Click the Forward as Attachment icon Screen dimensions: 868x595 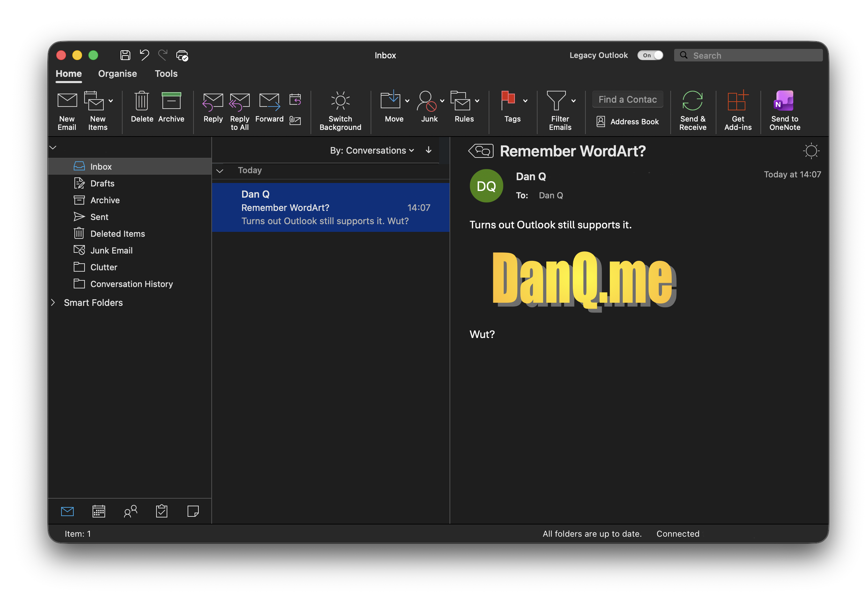(295, 120)
